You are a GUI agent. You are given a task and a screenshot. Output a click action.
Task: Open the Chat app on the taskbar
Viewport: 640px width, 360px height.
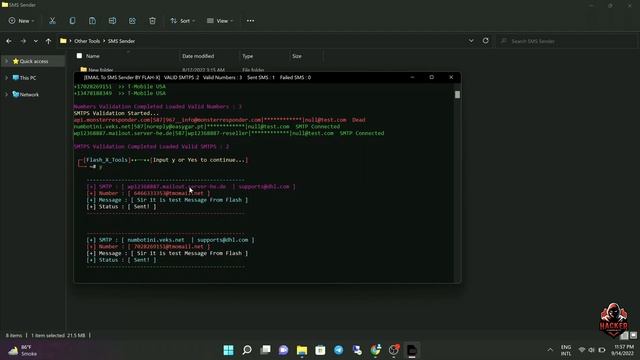tap(284, 350)
